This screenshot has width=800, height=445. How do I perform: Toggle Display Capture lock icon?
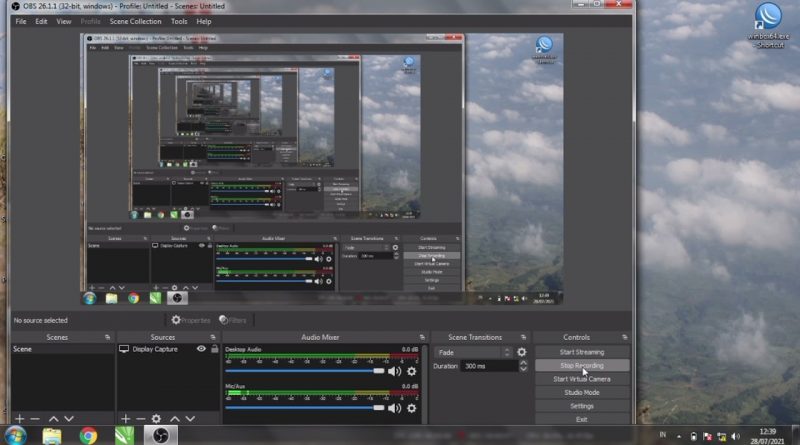pos(215,349)
